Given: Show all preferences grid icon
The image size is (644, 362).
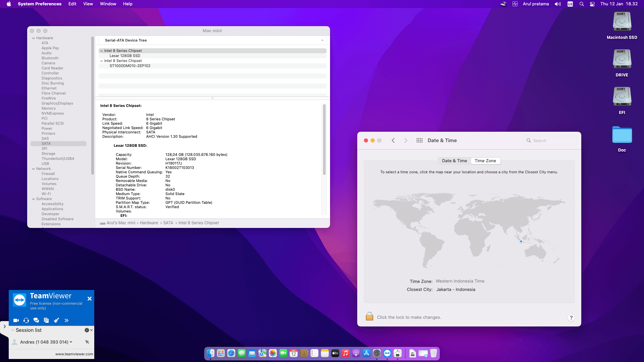Looking at the screenshot, I should 419,140.
